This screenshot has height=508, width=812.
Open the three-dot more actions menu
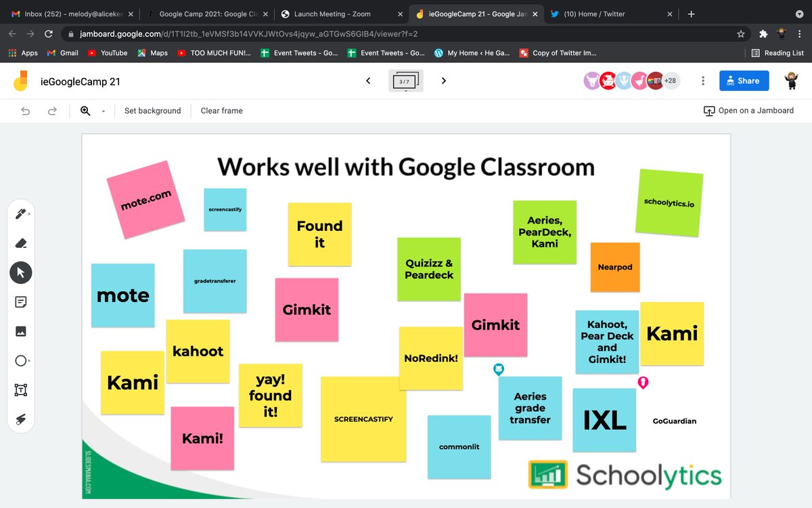click(703, 81)
